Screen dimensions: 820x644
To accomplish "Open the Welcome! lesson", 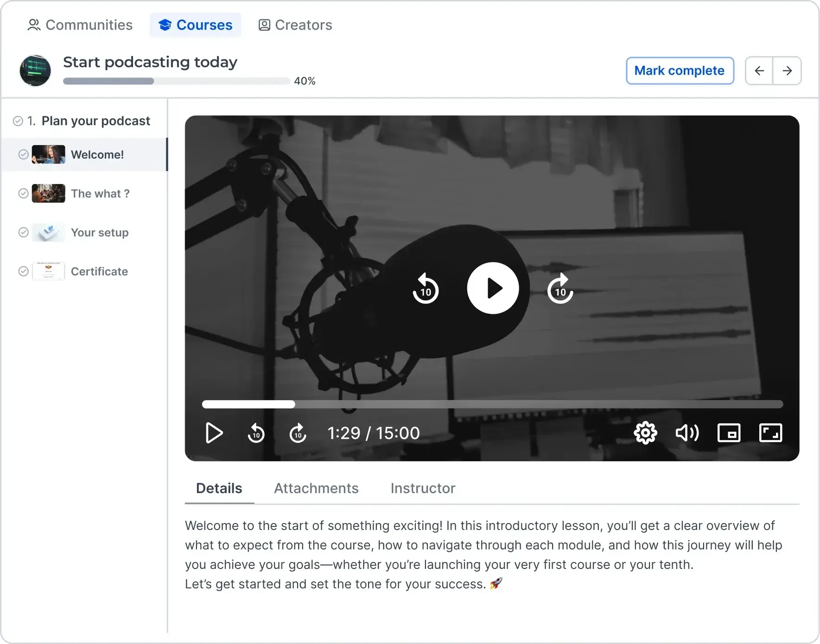I will pyautogui.click(x=84, y=154).
